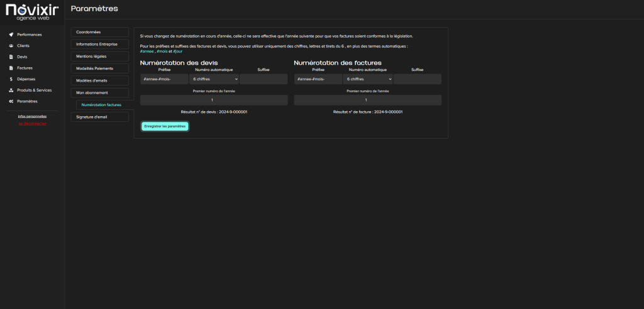This screenshot has height=309, width=644.
Task: Open Devis via its document icon
Action: coord(11,57)
